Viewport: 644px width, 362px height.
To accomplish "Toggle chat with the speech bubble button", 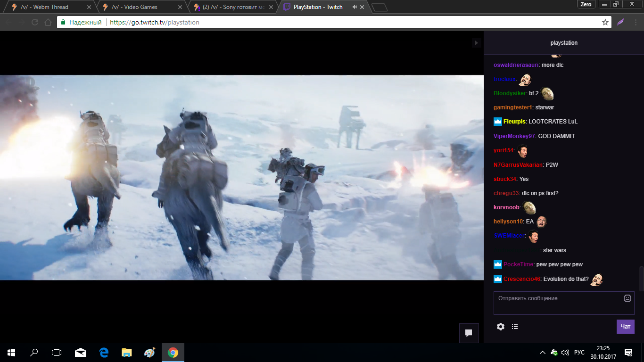I will coord(469,333).
